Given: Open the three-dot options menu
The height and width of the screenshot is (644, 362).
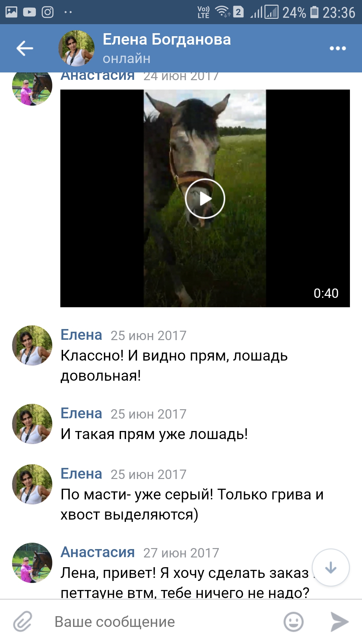Looking at the screenshot, I should (x=338, y=48).
